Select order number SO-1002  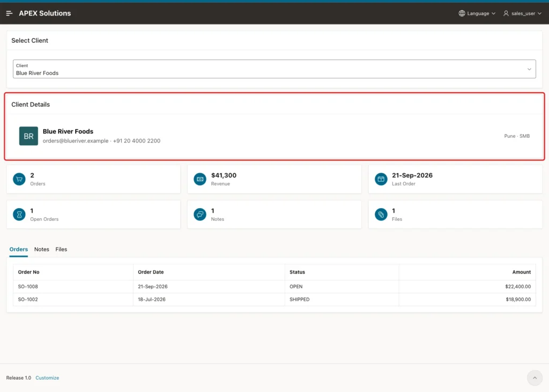[x=28, y=300]
